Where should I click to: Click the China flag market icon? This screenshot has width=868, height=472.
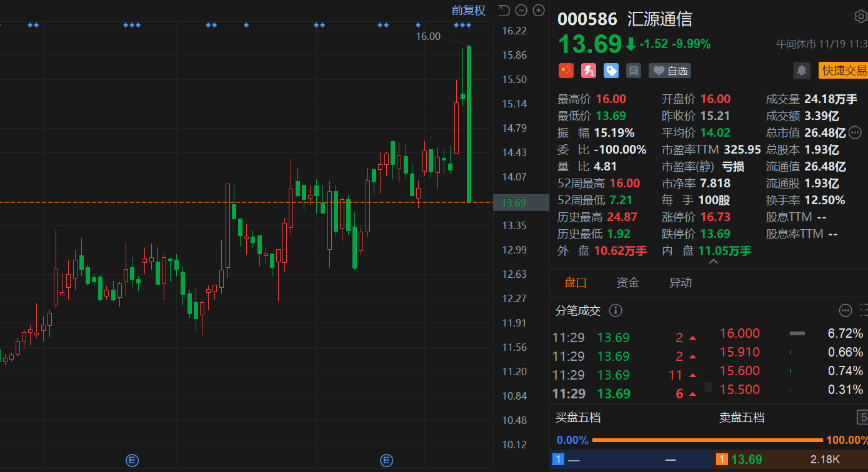566,71
